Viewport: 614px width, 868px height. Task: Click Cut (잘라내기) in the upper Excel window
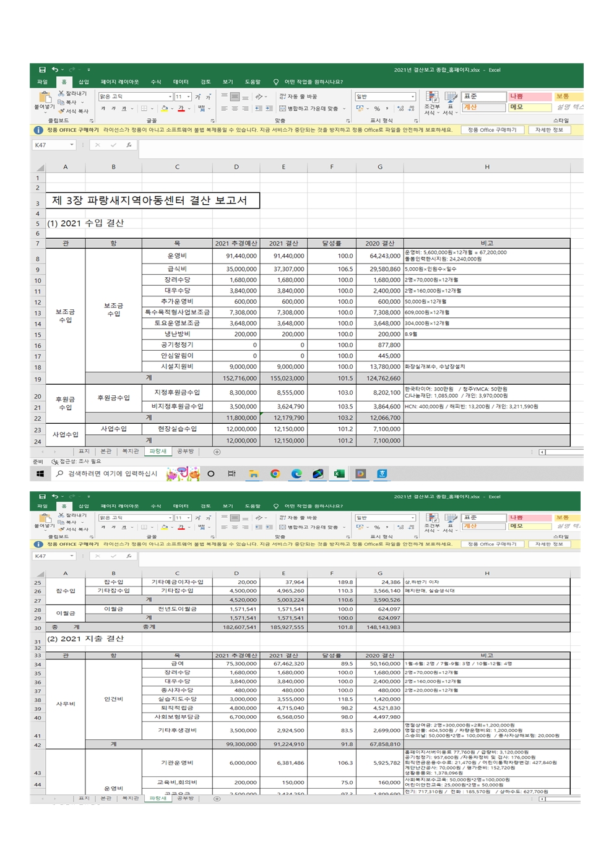pyautogui.click(x=72, y=93)
